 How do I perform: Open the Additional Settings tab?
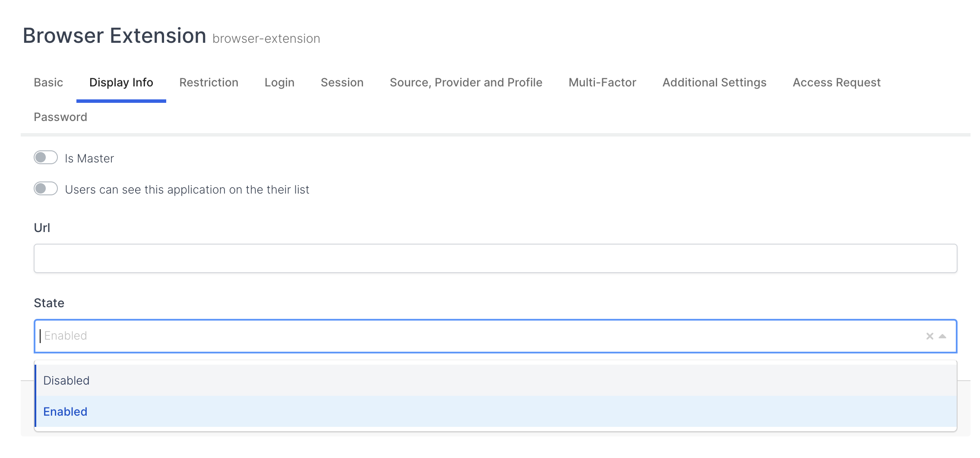[714, 83]
